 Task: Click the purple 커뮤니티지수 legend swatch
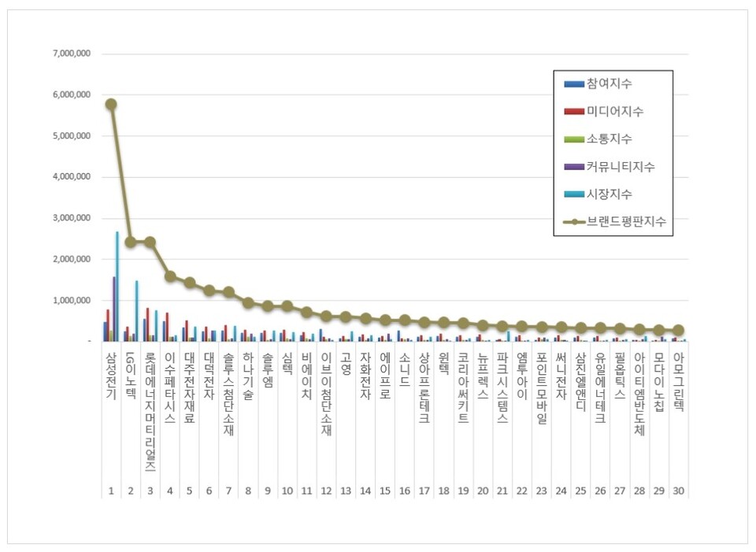[x=574, y=166]
